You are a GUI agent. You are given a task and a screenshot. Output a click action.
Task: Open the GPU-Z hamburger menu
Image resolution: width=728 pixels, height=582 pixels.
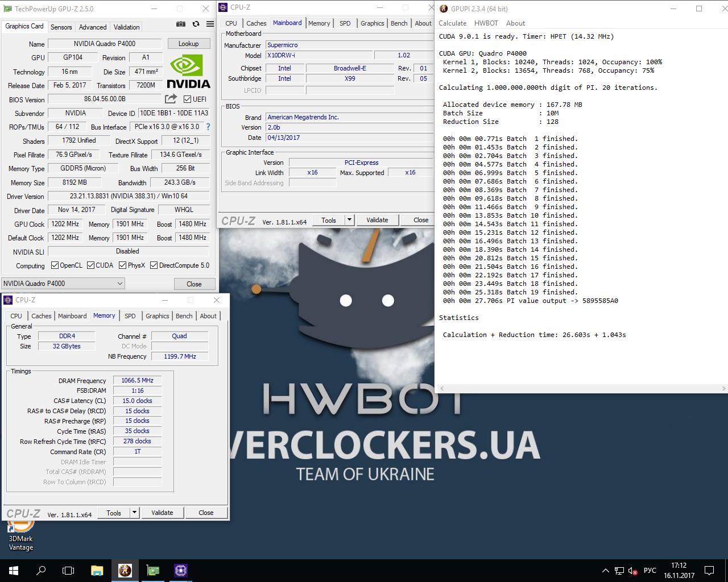(210, 24)
